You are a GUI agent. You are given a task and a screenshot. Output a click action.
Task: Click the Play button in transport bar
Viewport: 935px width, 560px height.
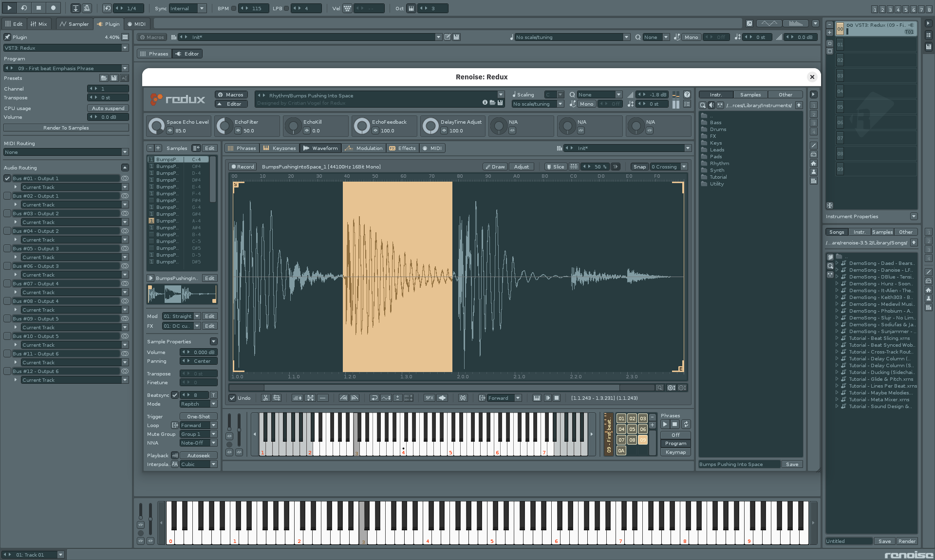9,8
